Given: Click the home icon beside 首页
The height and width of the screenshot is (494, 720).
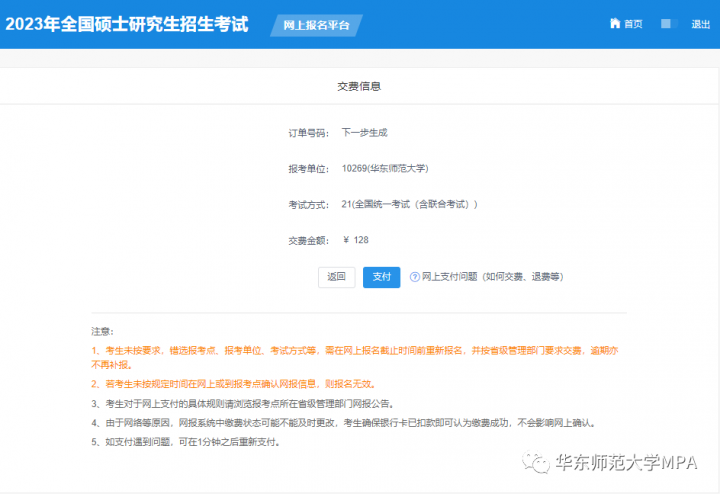Looking at the screenshot, I should click(x=614, y=23).
